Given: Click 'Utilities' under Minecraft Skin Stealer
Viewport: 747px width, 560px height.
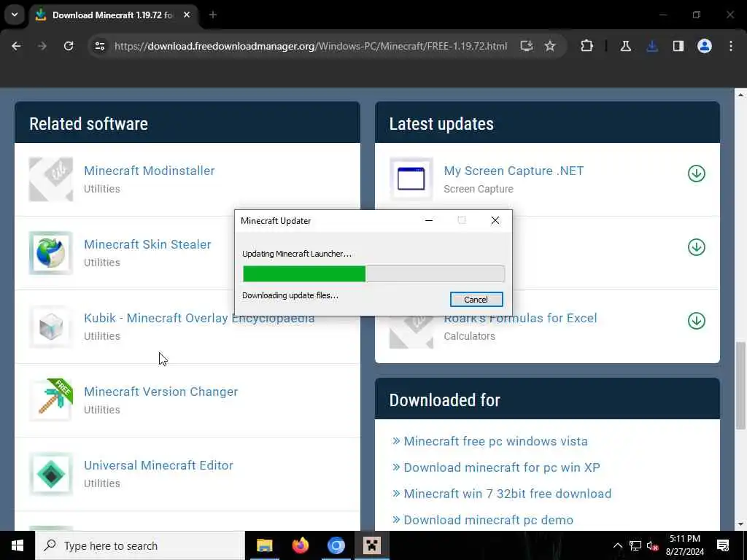Looking at the screenshot, I should click(102, 262).
